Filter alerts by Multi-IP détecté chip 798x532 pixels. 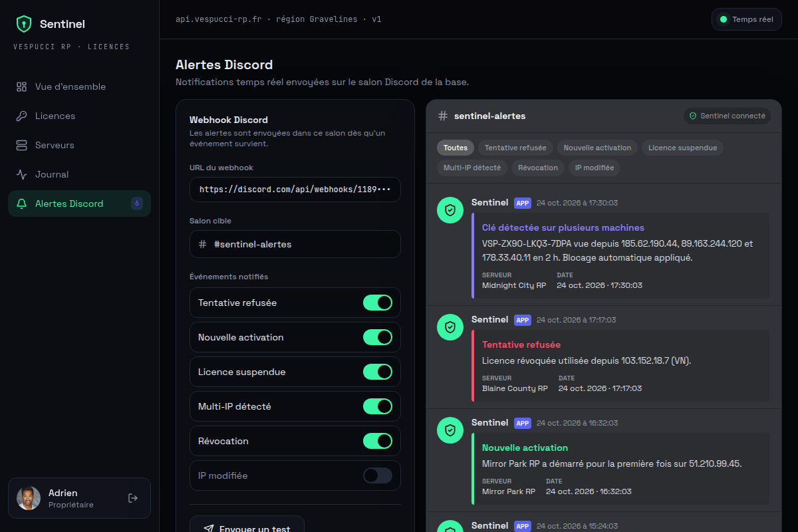472,168
